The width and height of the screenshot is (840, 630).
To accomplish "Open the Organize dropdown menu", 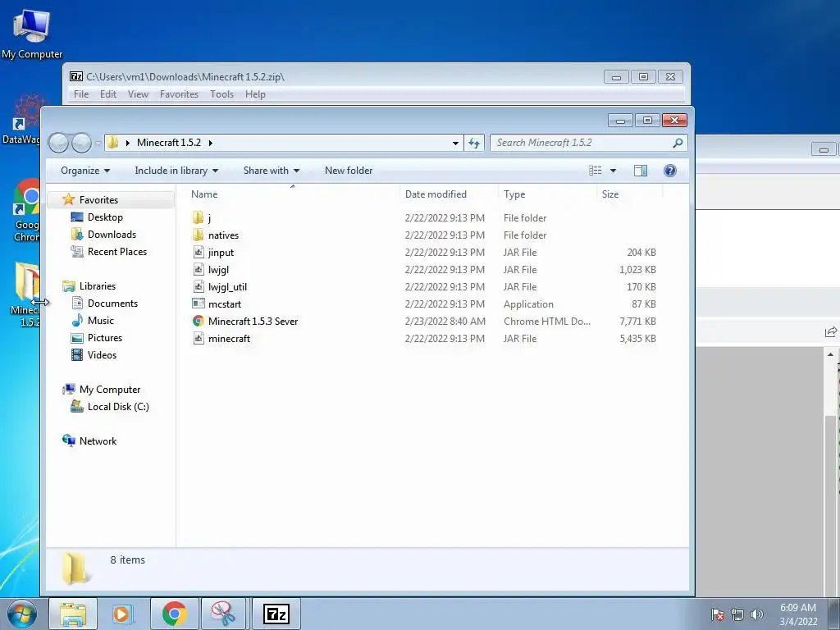I will click(85, 171).
